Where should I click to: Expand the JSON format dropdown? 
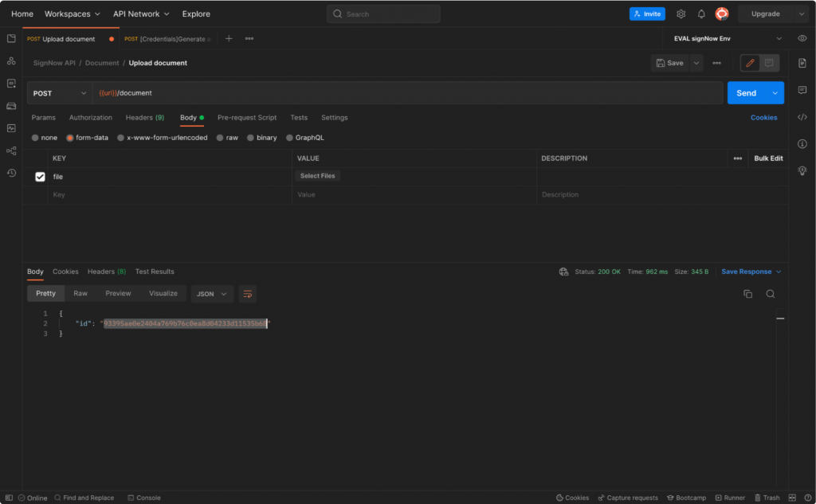tap(212, 294)
